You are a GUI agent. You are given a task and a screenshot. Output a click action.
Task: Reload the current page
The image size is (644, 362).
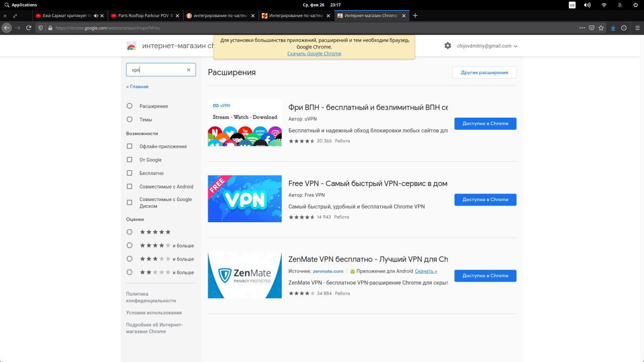[x=29, y=28]
